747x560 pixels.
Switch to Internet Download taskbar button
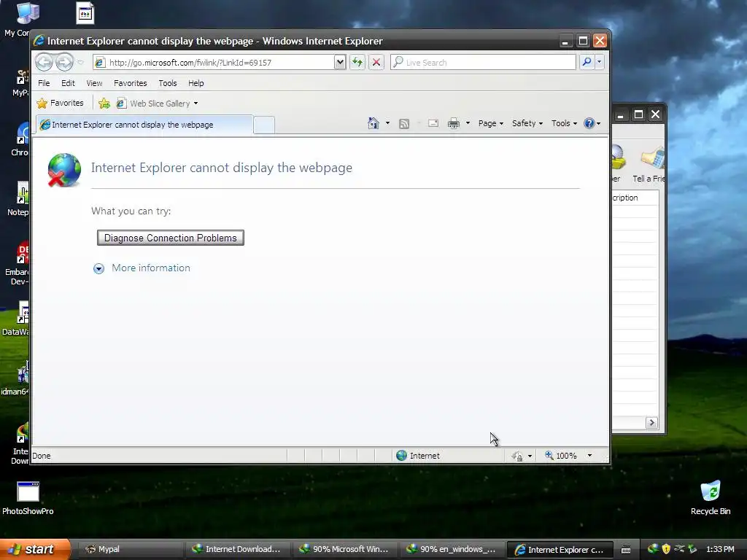pyautogui.click(x=236, y=549)
